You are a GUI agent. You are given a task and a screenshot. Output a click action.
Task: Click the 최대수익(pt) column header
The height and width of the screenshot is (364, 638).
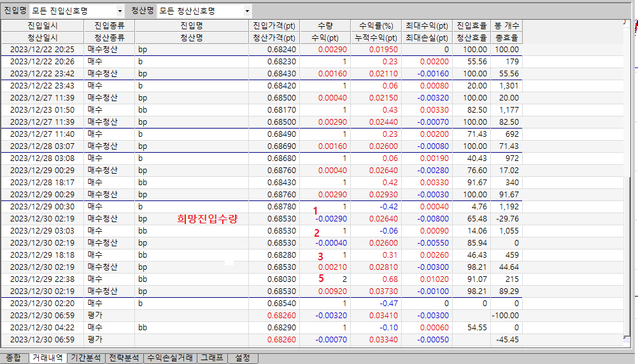click(x=427, y=25)
